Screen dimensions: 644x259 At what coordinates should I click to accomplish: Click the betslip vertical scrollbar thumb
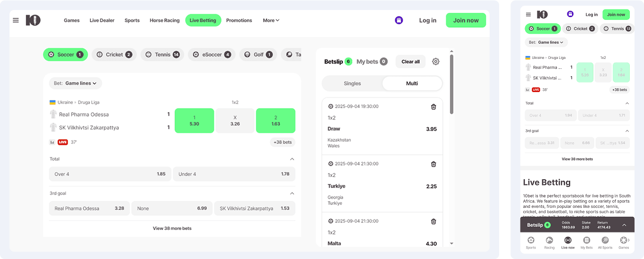click(x=452, y=84)
